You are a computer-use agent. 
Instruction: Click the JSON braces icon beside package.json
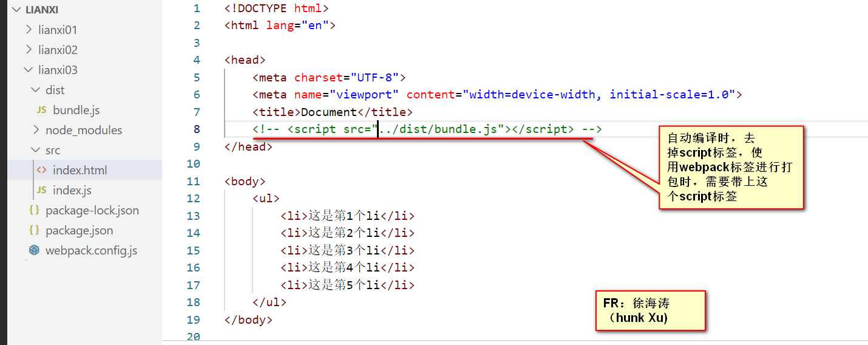coord(34,230)
